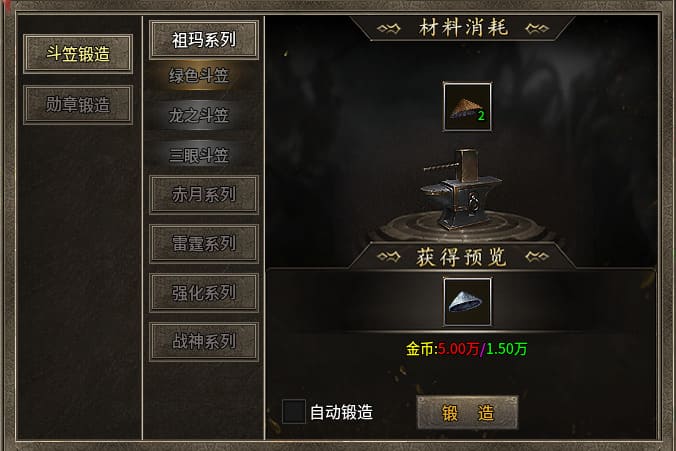Select 龙之斗笠 item
676x451 pixels.
(199, 116)
